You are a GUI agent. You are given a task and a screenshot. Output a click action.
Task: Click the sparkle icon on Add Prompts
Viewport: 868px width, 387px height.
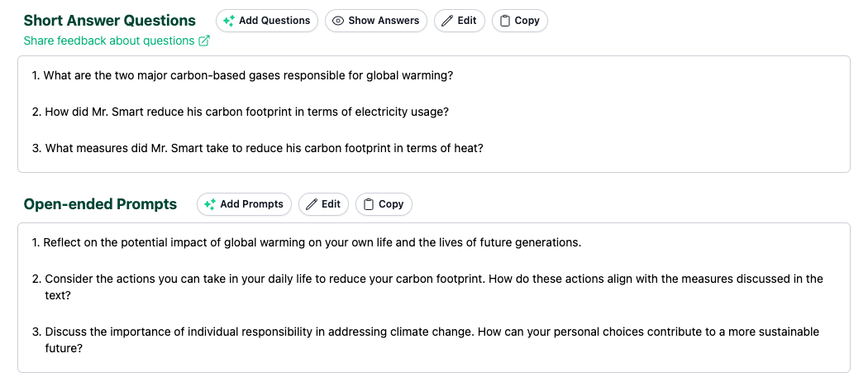(209, 204)
